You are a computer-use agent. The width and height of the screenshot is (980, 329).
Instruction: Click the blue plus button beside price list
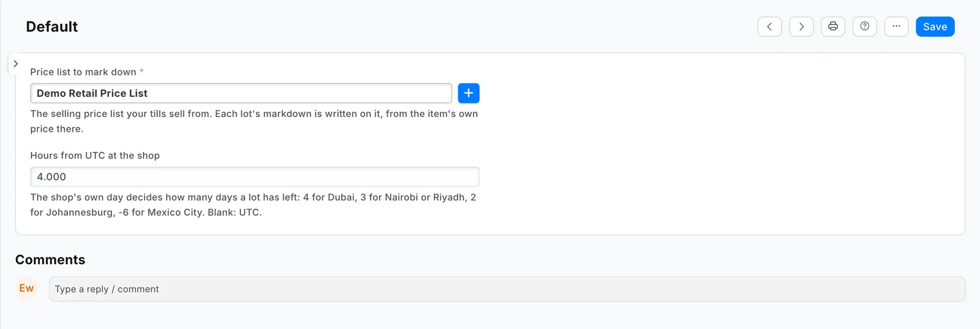coord(469,93)
